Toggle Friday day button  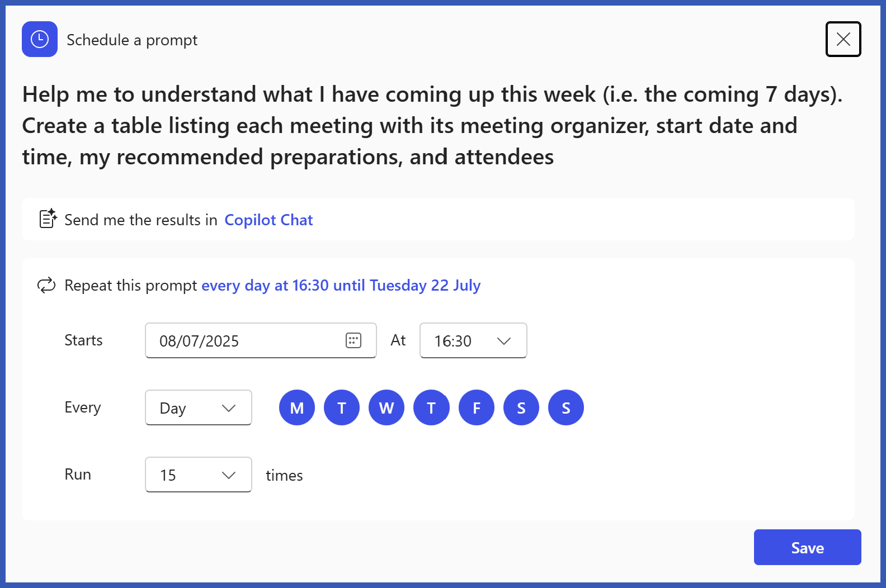[477, 407]
